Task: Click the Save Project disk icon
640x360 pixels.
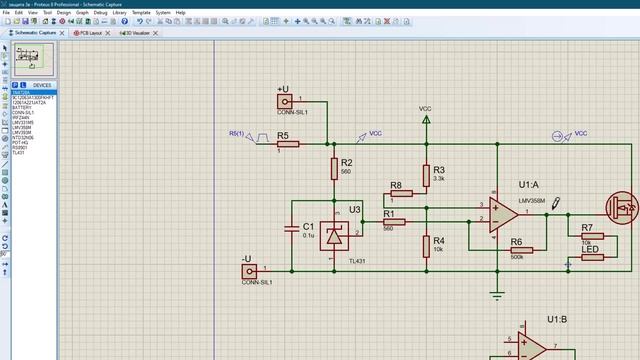Action: [25, 21]
